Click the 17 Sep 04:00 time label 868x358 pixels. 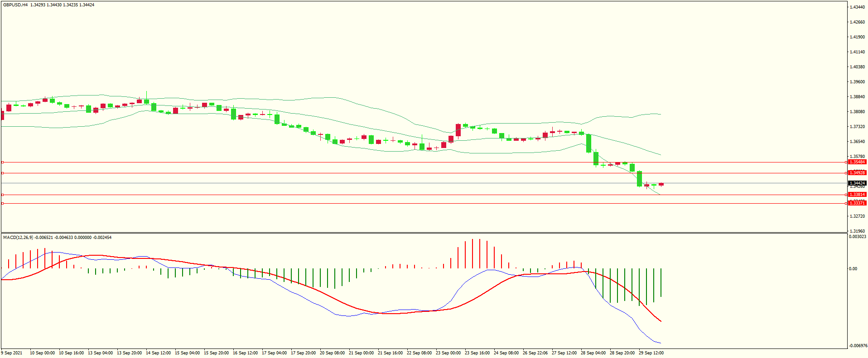(x=274, y=353)
